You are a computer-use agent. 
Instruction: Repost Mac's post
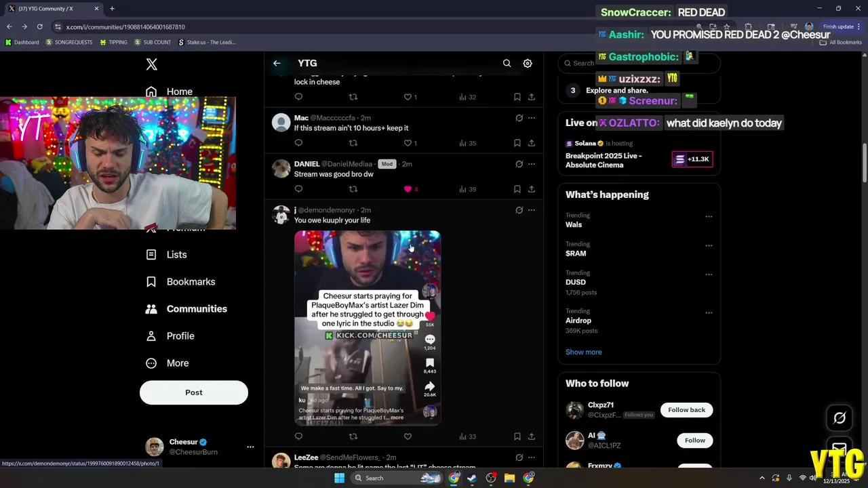[353, 143]
